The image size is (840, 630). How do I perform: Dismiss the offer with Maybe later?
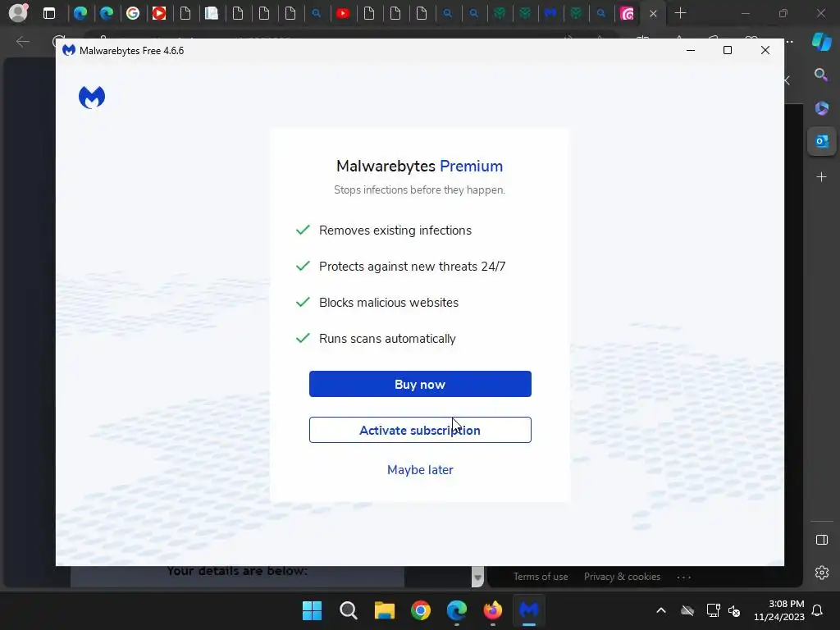point(420,470)
